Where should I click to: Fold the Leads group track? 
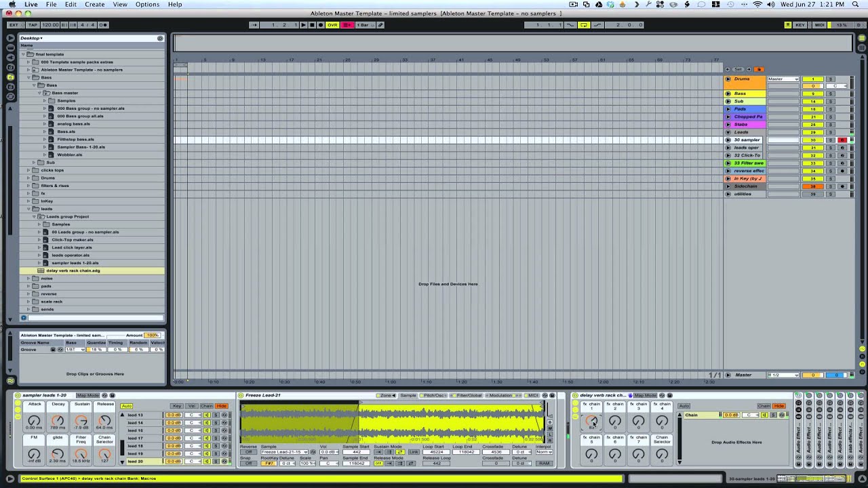728,132
